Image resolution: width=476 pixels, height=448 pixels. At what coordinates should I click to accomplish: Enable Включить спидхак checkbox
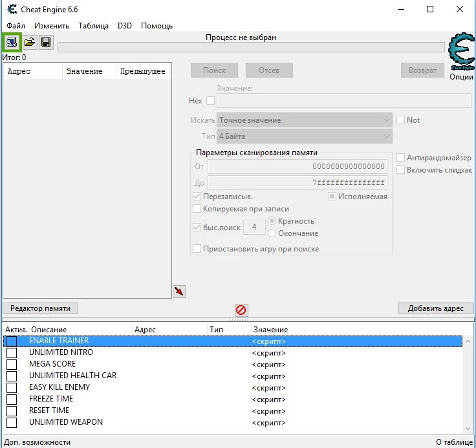pyautogui.click(x=400, y=169)
